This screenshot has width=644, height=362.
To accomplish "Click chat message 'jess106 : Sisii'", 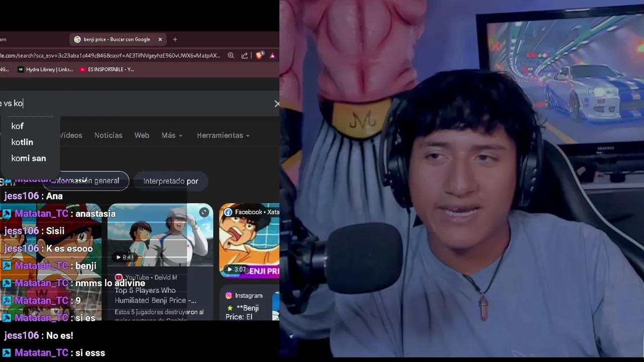I will coord(34,231).
